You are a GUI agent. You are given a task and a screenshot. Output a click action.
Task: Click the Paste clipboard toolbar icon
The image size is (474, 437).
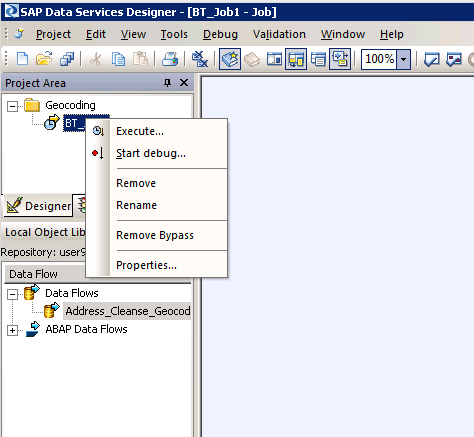point(140,59)
